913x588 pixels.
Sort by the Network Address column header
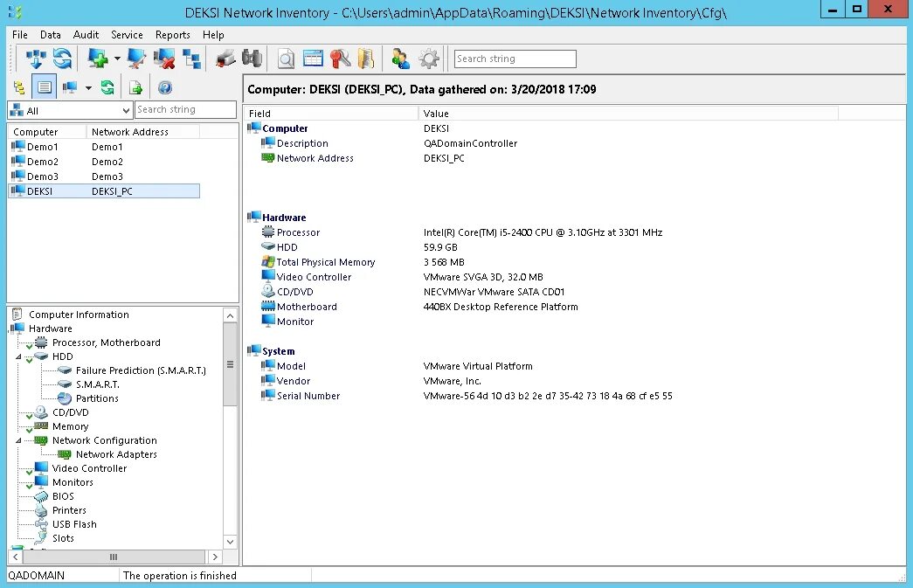click(142, 132)
